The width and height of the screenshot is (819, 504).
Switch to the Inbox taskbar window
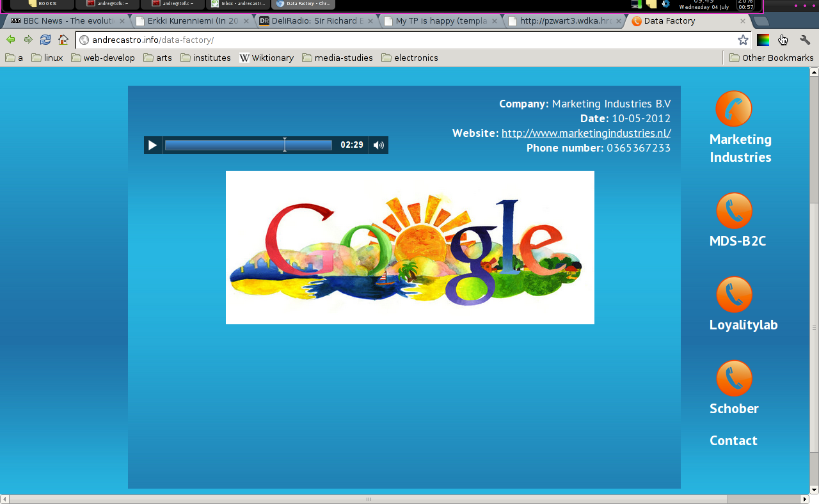[238, 4]
